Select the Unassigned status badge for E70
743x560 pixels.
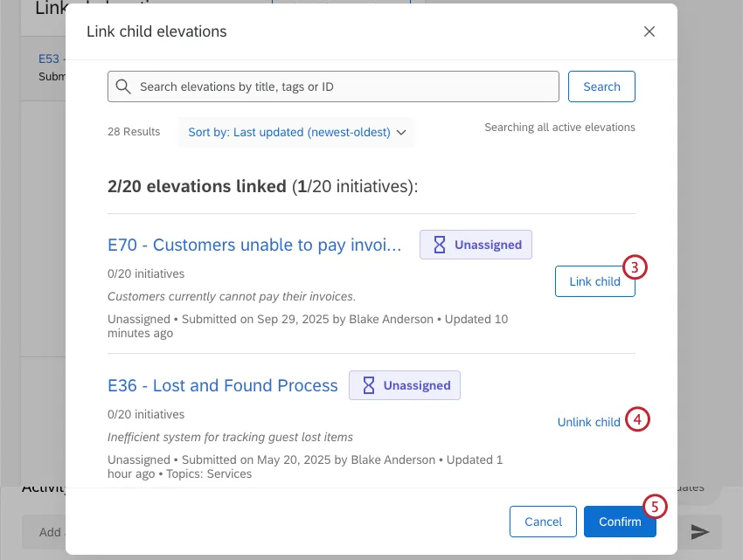click(x=476, y=245)
